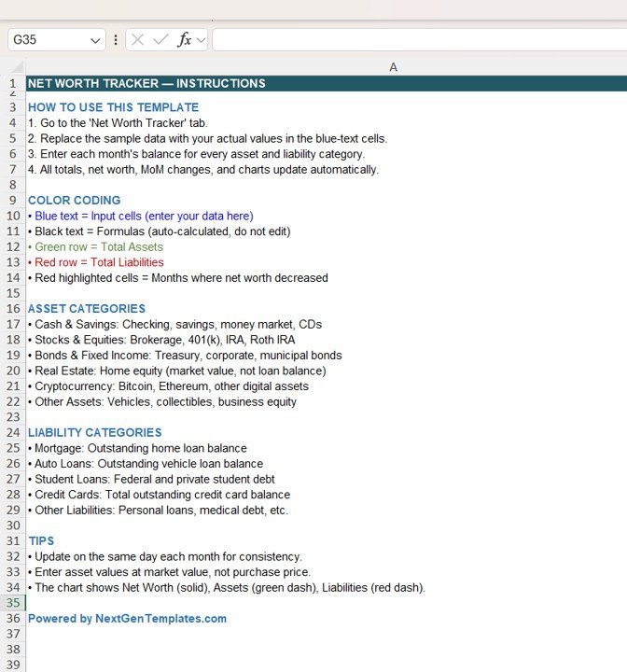Screen dimensions: 627x672
Task: Open the Name Box dropdown arrow
Action: [95, 40]
